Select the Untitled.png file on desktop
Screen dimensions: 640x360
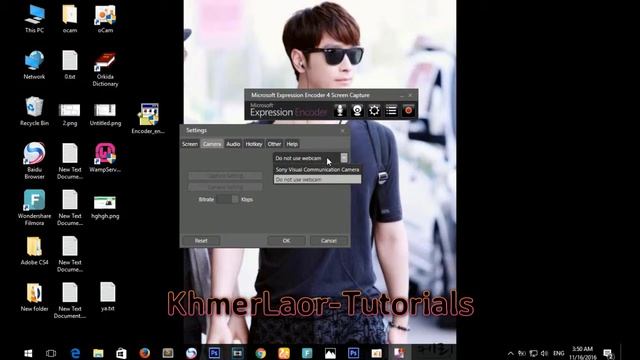point(105,114)
